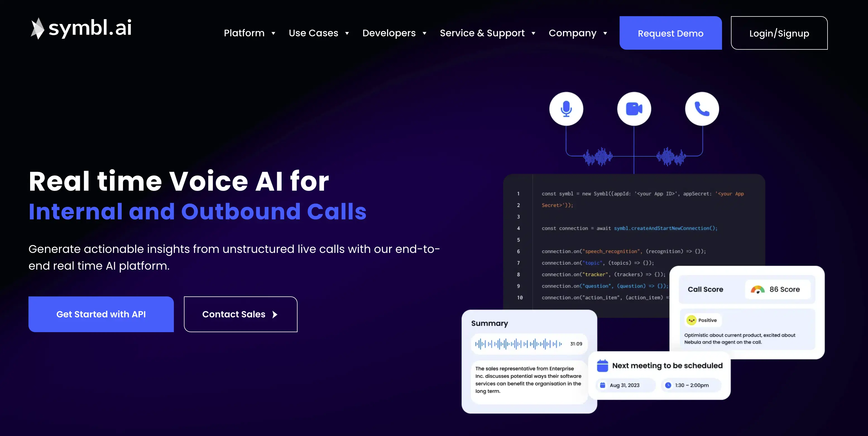Open the Company menu item
This screenshot has width=868, height=436.
point(579,33)
